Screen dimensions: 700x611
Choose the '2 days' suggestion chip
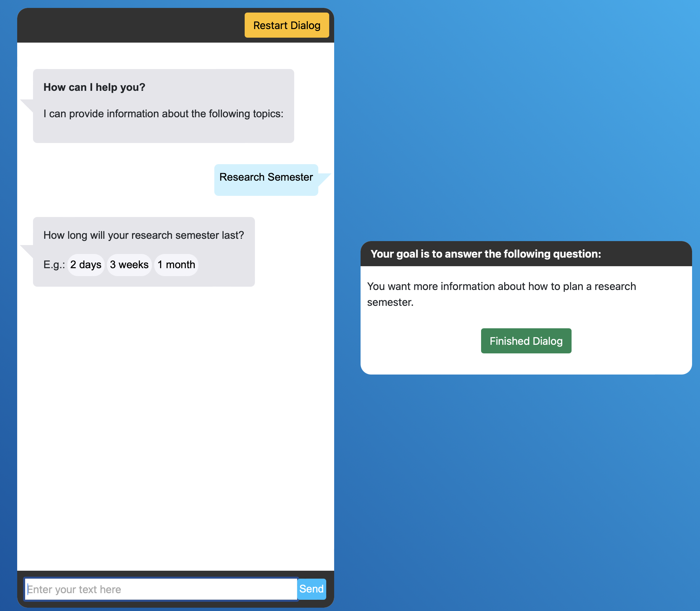point(86,265)
